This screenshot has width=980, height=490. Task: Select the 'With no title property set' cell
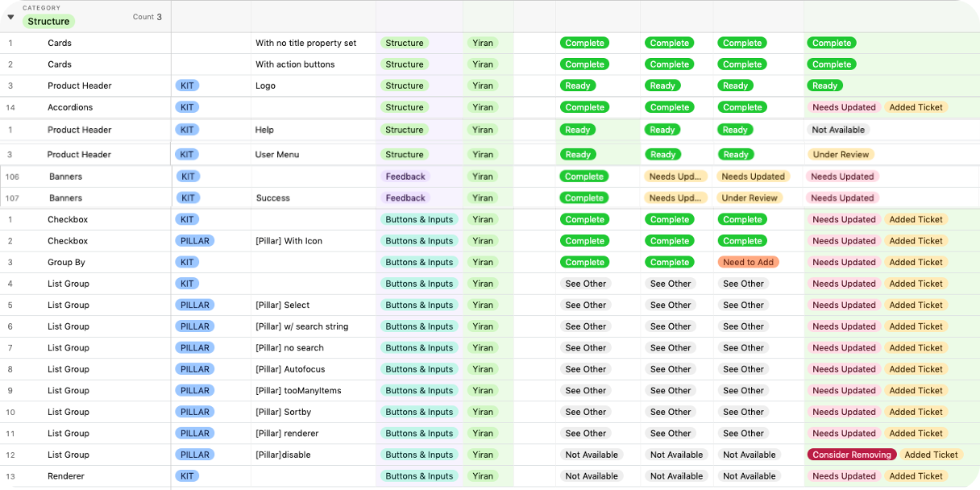tap(314, 44)
